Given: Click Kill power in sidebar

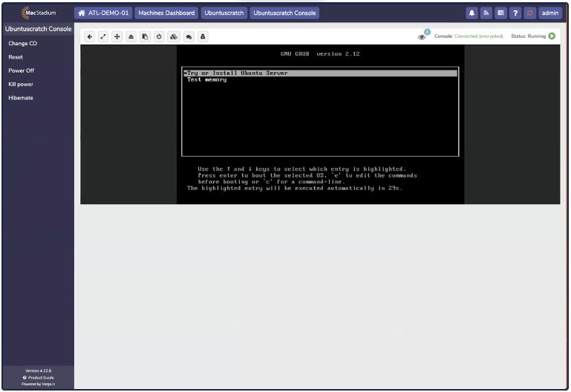Looking at the screenshot, I should tap(21, 84).
